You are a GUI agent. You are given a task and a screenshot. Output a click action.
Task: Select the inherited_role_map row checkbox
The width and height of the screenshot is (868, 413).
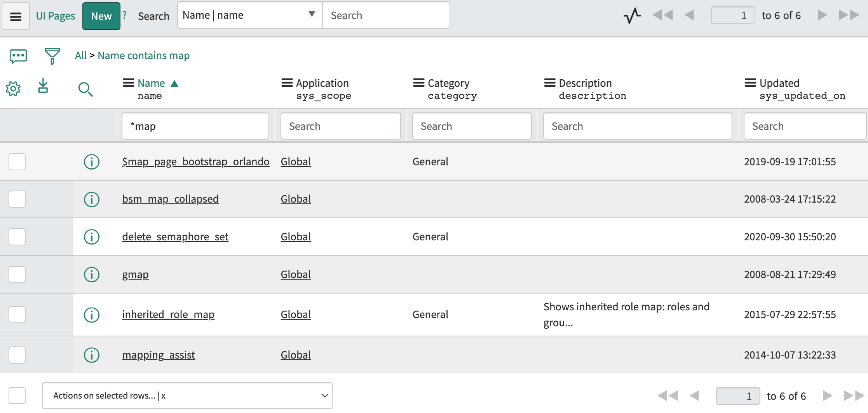pos(17,315)
